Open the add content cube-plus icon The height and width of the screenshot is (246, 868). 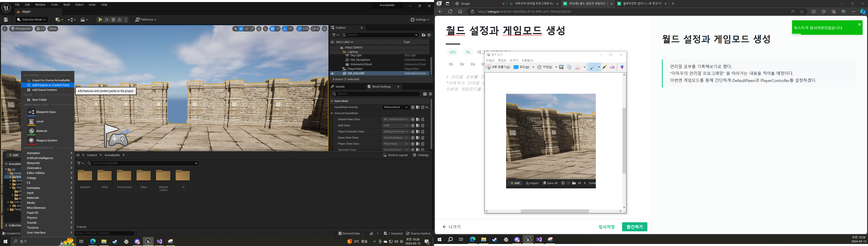pyautogui.click(x=59, y=20)
